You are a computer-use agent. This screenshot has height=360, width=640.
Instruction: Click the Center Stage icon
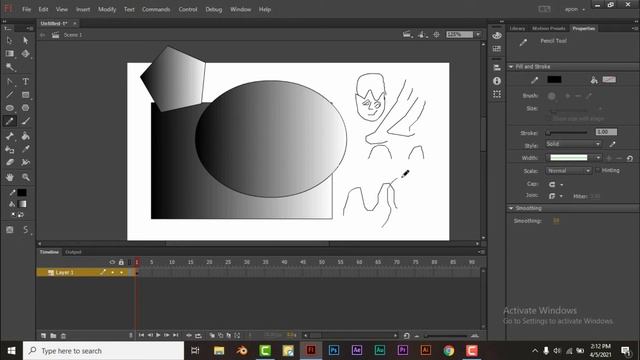(436, 35)
